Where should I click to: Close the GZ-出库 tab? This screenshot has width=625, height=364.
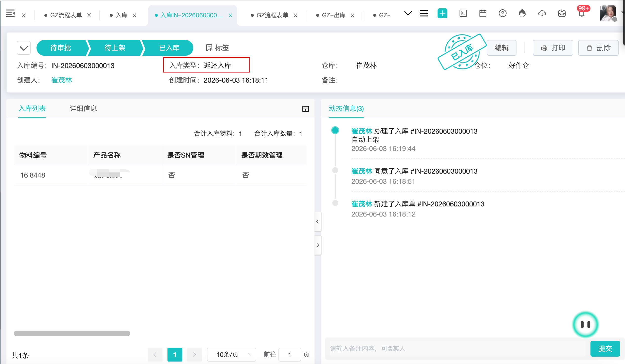point(352,15)
